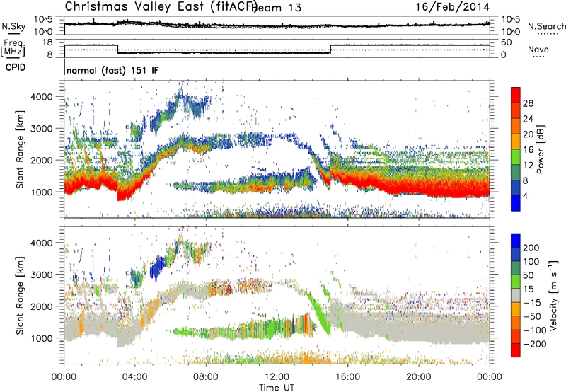Click the '12:00' time axis tick

pyautogui.click(x=277, y=376)
